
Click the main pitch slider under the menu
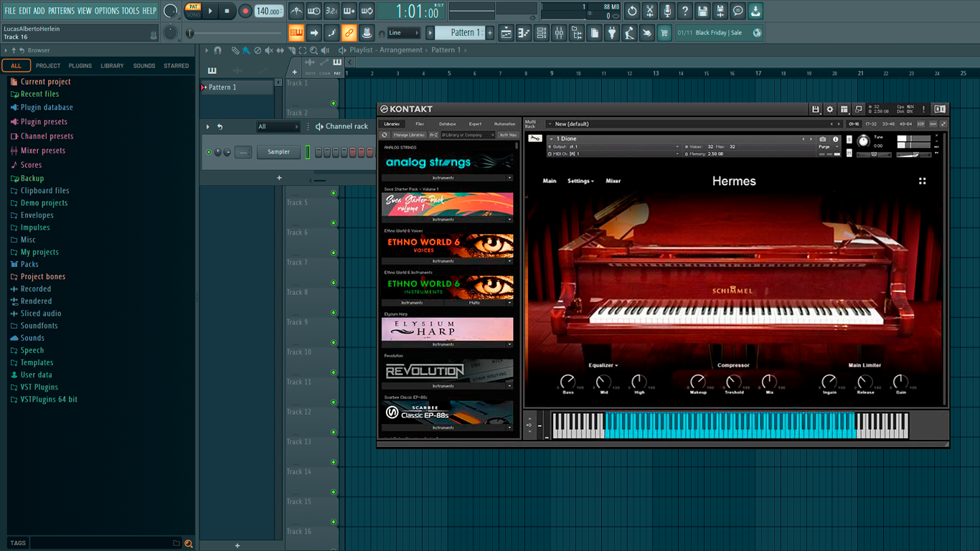point(235,33)
